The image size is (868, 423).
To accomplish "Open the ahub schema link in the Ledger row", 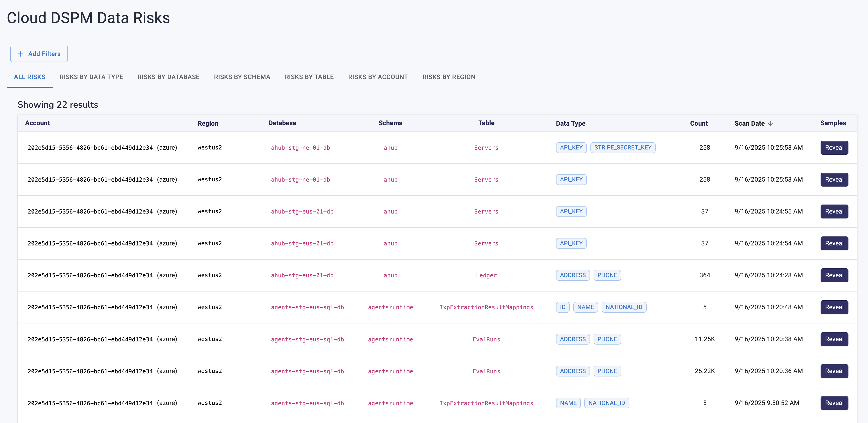I will pos(390,275).
